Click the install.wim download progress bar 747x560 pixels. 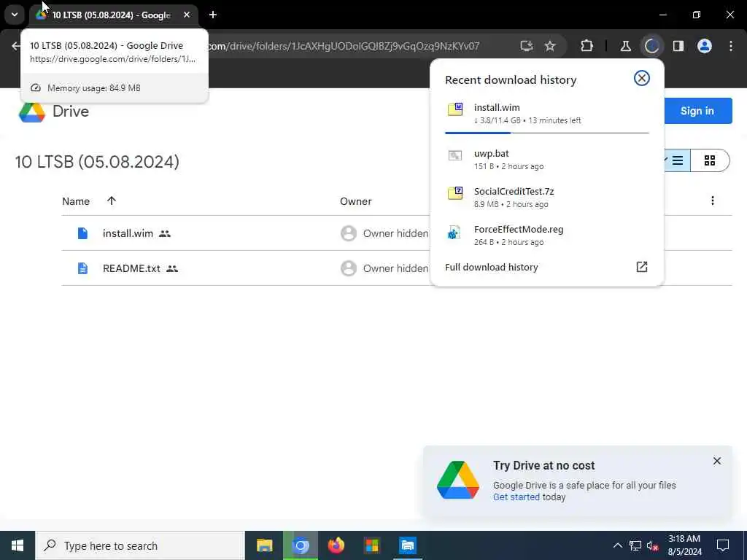coord(547,133)
